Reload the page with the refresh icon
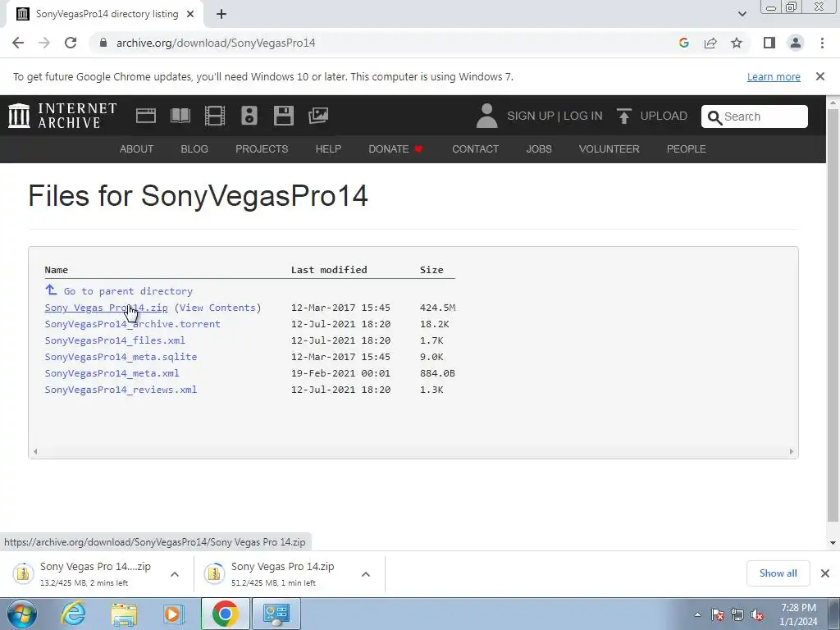Screen dimensions: 840x630 click(x=71, y=43)
